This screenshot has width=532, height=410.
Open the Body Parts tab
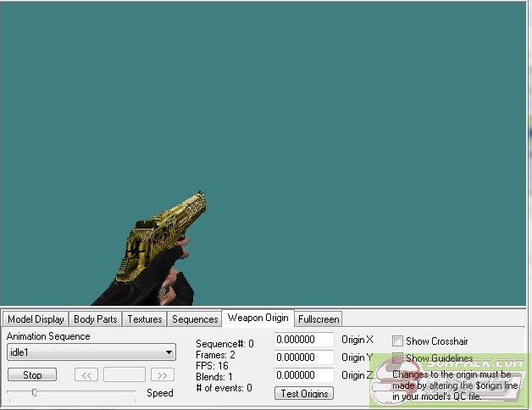tap(96, 319)
